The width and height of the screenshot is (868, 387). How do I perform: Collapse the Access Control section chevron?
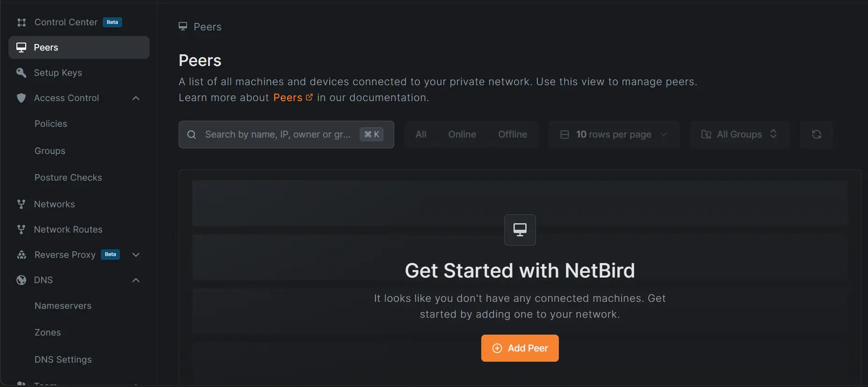(x=136, y=98)
